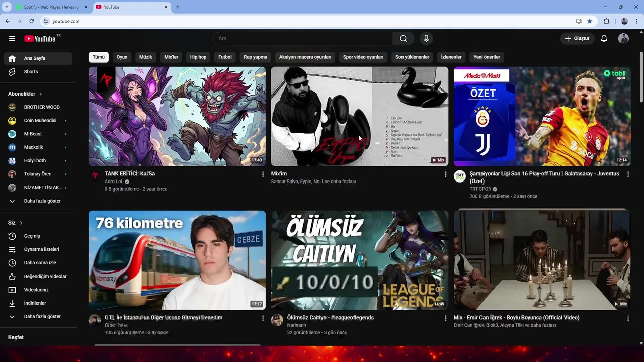Image resolution: width=644 pixels, height=362 pixels.
Task: Open Oynatma listeleri playlists
Action: click(x=38, y=249)
